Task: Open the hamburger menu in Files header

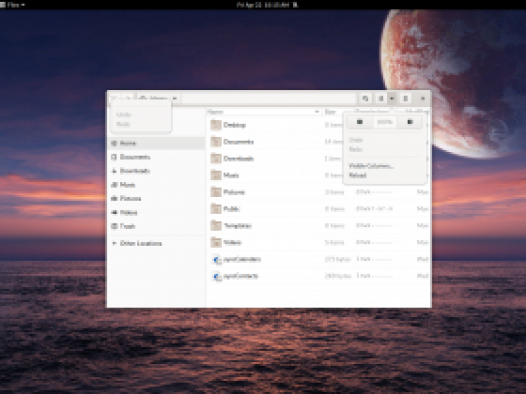Action: pyautogui.click(x=405, y=99)
